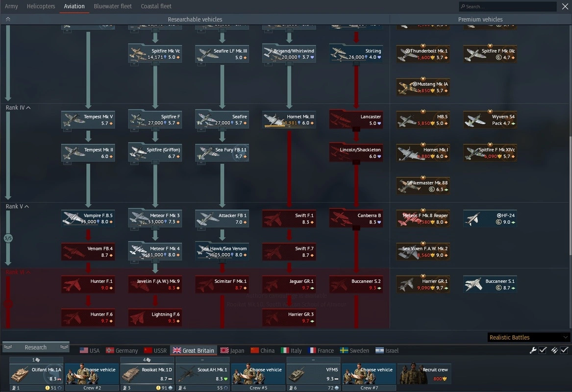The image size is (572, 392).
Task: Open the Bluewater fleet tab
Action: point(112,6)
